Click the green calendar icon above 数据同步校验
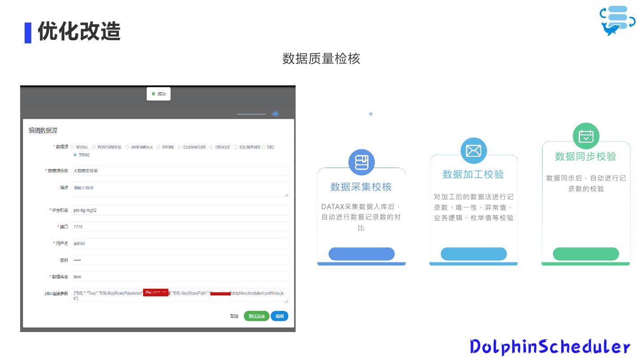 pyautogui.click(x=586, y=136)
